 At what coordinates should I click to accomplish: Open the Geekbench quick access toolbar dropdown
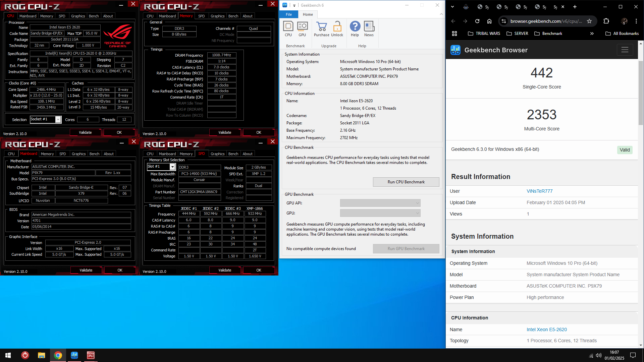(294, 5)
